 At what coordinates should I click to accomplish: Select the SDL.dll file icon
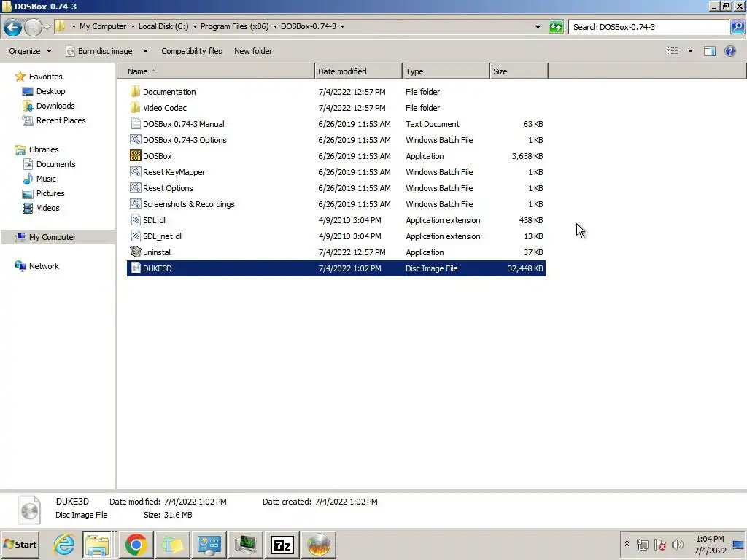point(135,220)
